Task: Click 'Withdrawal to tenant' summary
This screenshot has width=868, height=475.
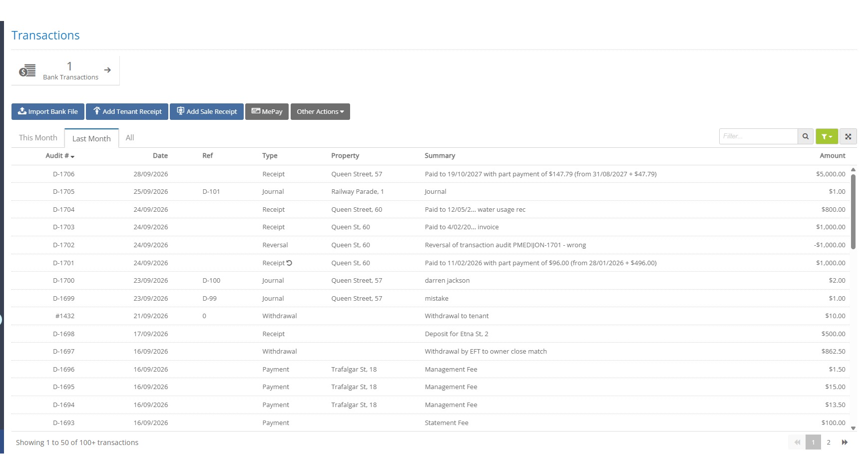Action: click(457, 316)
